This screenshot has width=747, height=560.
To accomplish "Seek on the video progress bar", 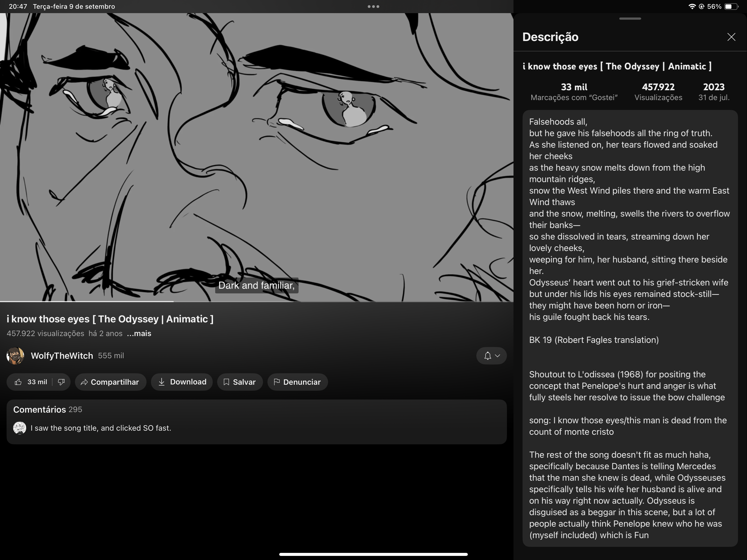I will pos(257,301).
